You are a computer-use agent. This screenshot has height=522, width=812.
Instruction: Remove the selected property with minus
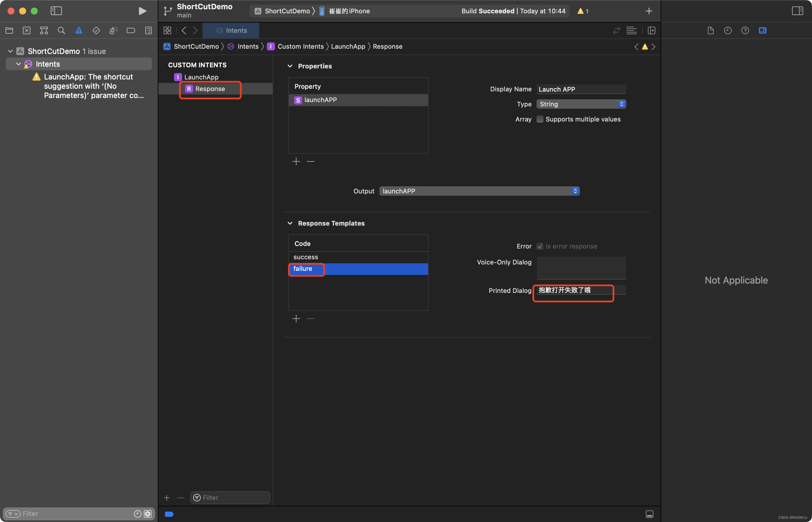click(311, 162)
